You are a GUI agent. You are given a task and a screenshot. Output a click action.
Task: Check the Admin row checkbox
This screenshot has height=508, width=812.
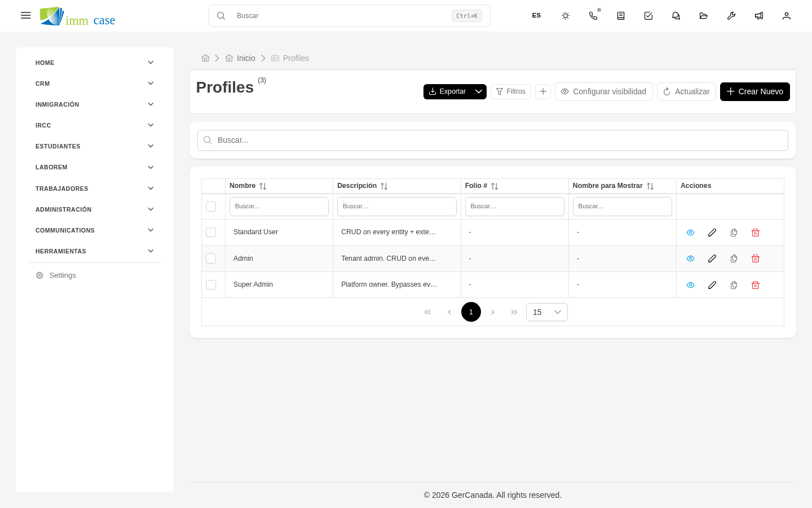pyautogui.click(x=211, y=259)
